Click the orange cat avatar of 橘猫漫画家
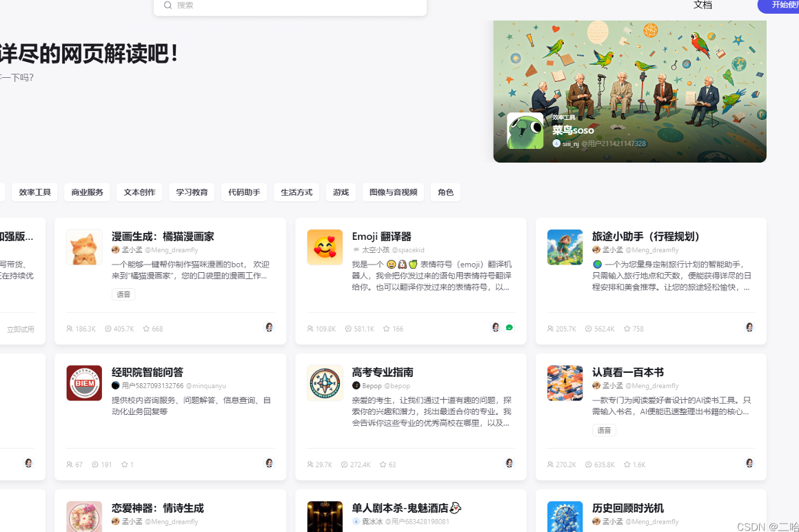 (x=84, y=247)
